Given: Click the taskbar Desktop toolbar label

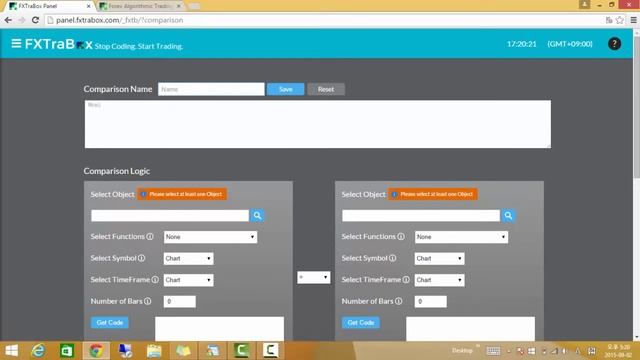Looking at the screenshot, I should [x=462, y=351].
